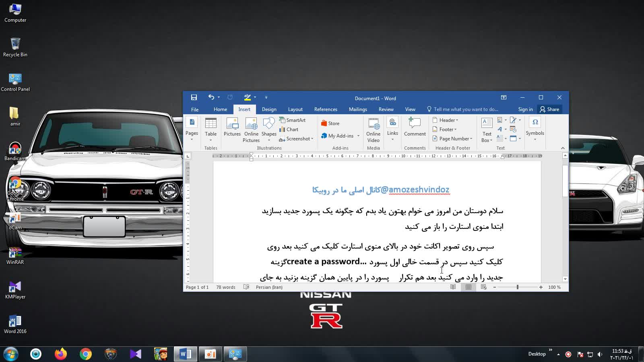The width and height of the screenshot is (644, 362).
Task: Click the Save icon in Quick Access Toolbar
Action: (x=194, y=97)
